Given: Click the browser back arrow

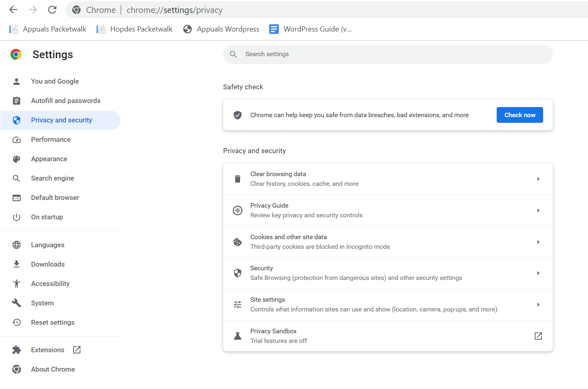Looking at the screenshot, I should (x=13, y=10).
